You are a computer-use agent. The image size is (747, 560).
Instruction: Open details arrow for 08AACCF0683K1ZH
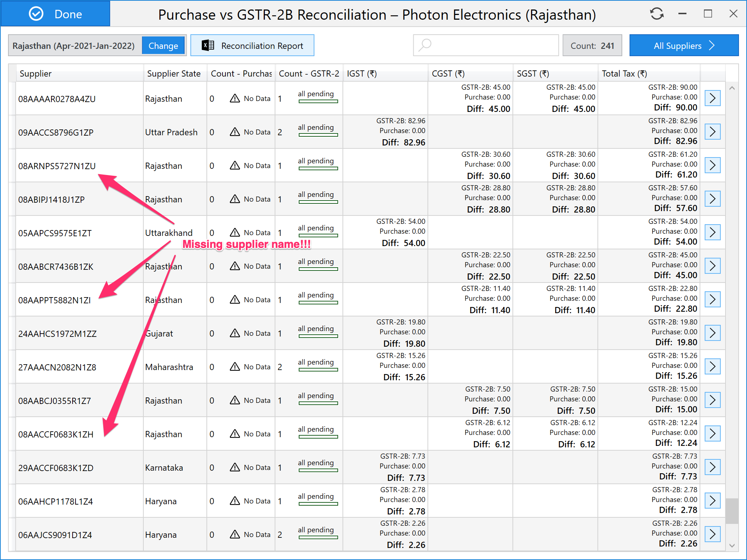pos(712,433)
